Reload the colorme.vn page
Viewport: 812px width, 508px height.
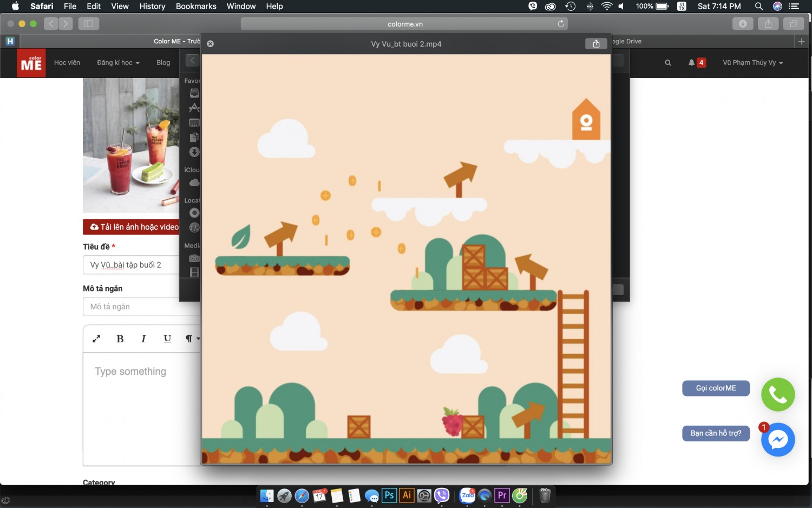(x=561, y=24)
